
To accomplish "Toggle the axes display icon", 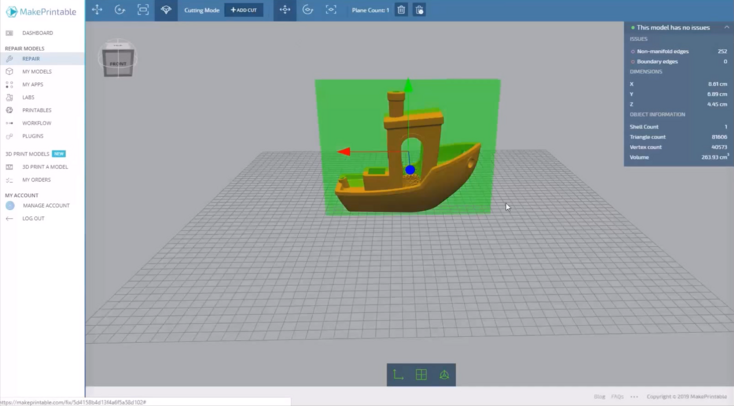I will (398, 375).
